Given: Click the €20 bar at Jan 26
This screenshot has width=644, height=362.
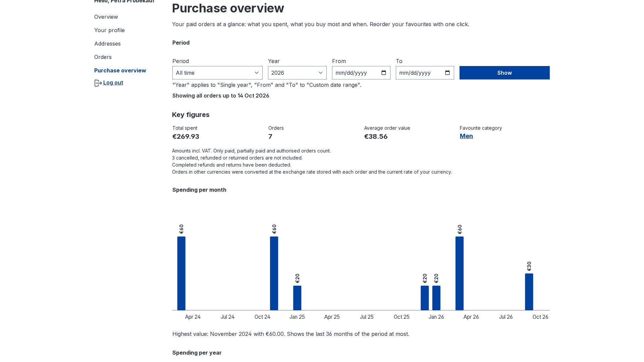Looking at the screenshot, I should pyautogui.click(x=436, y=298).
